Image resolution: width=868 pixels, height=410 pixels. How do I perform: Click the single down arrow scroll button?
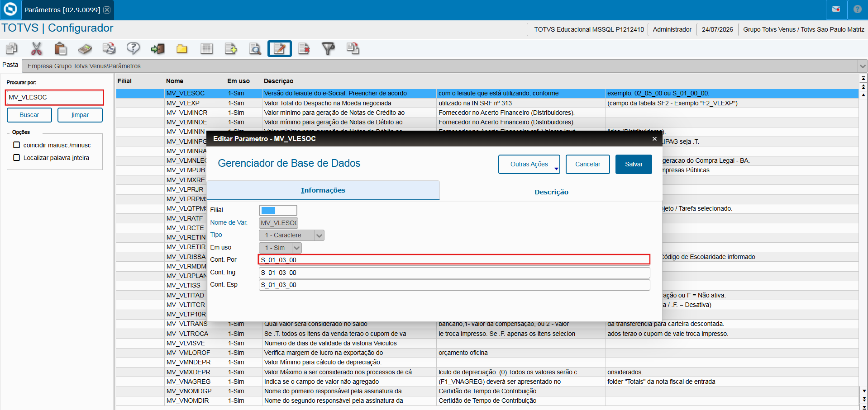point(864,391)
